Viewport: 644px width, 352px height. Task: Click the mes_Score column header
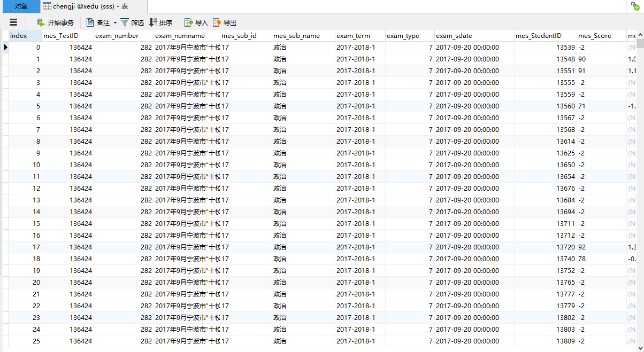(594, 36)
